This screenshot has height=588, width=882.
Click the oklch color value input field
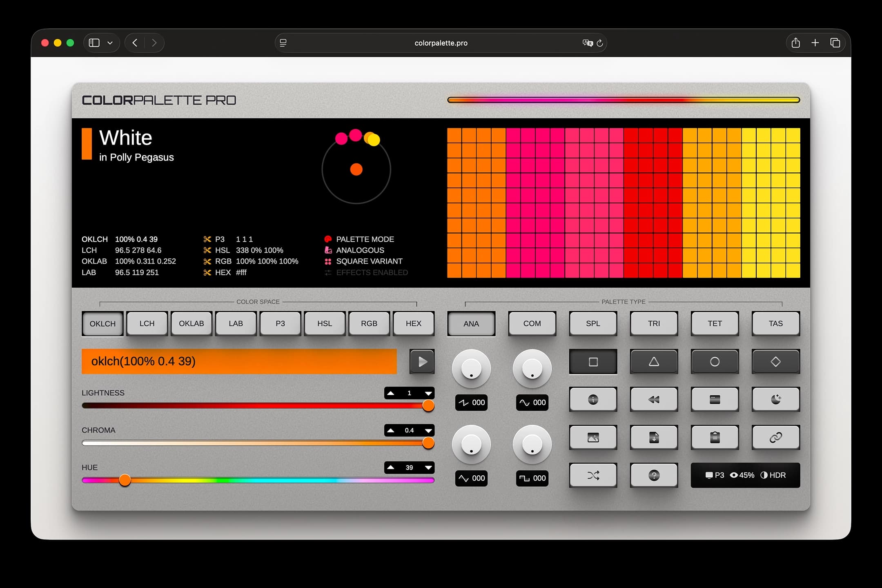pos(239,361)
